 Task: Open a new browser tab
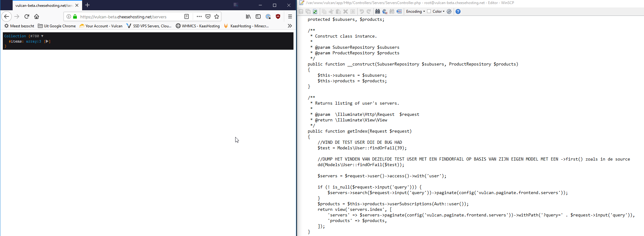coord(87,5)
